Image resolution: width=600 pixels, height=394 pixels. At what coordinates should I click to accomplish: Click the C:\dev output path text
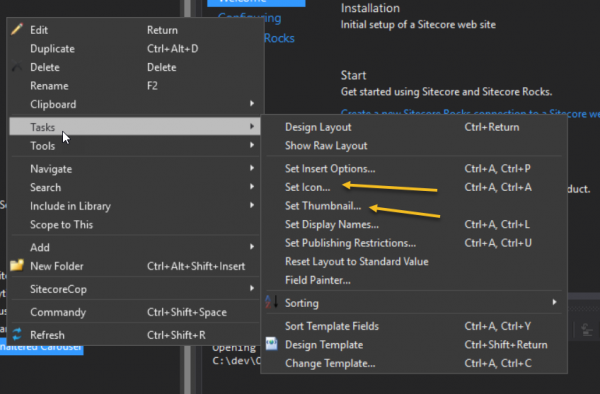tap(236, 360)
